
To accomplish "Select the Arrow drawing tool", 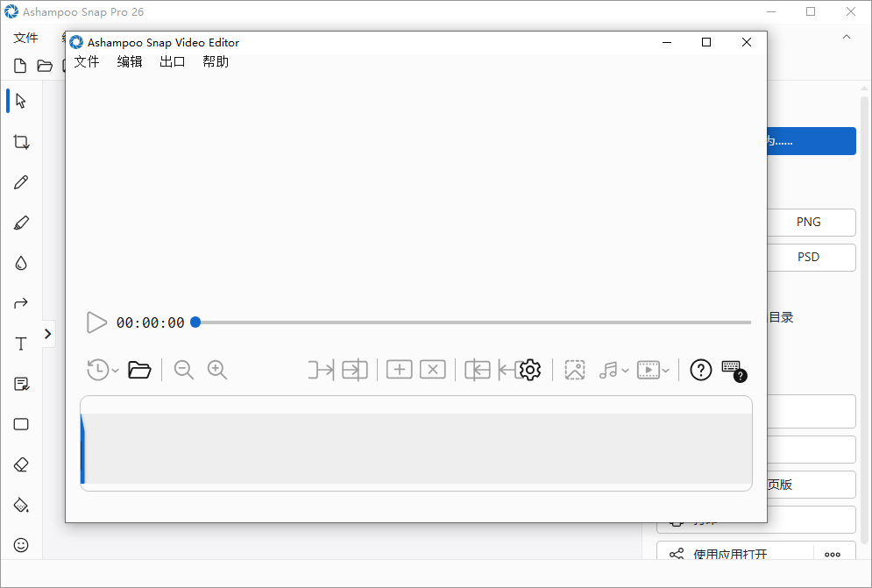I will [21, 303].
